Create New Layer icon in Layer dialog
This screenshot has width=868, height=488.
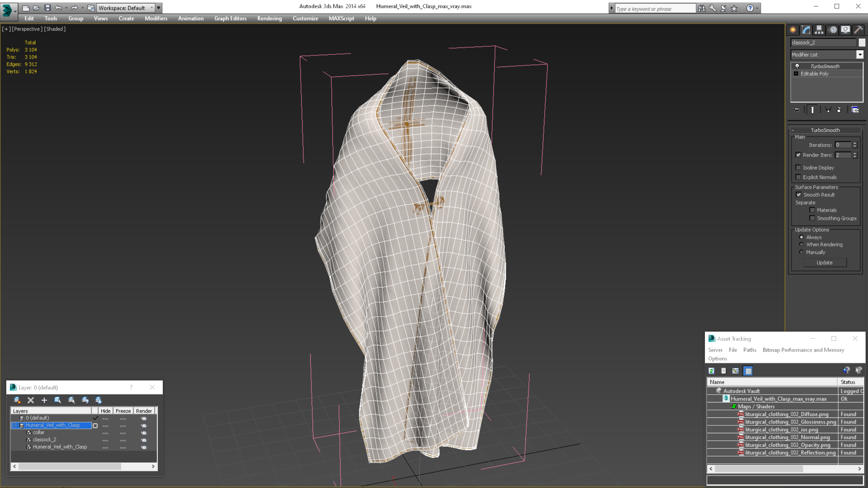coord(17,400)
